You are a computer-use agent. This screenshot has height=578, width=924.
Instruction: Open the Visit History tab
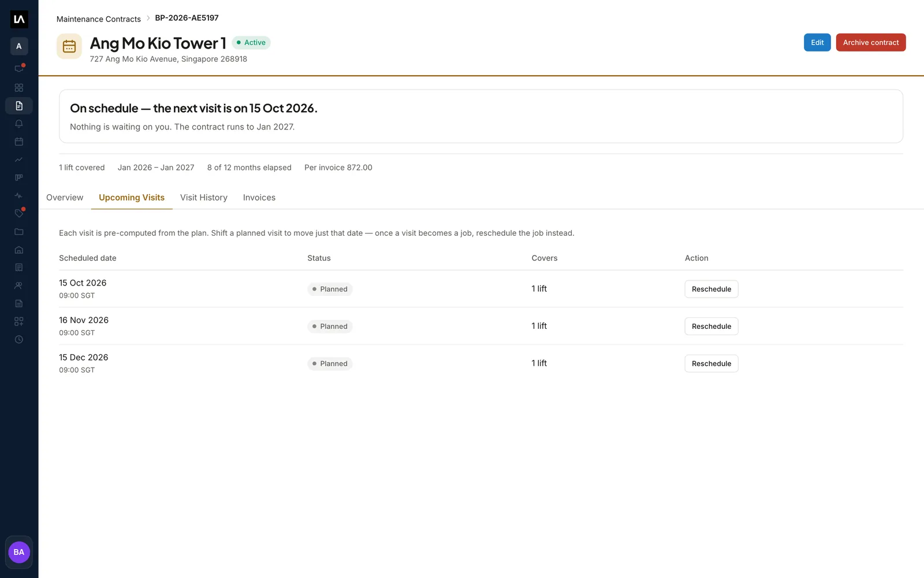pos(204,198)
